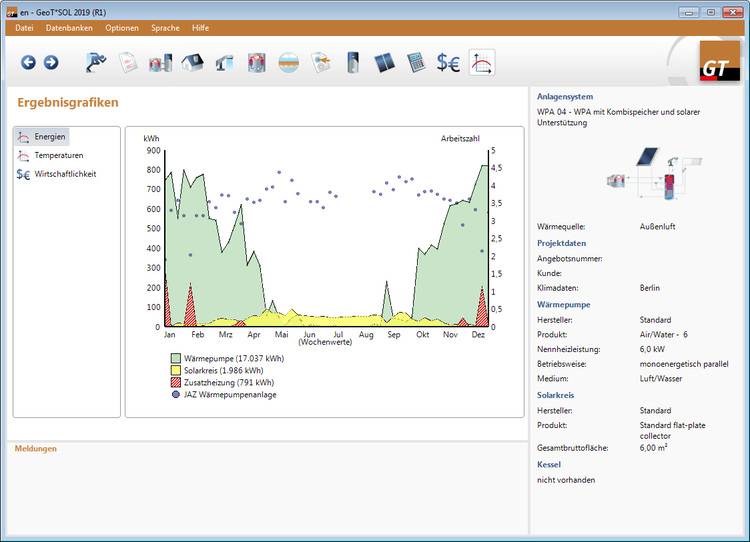The height and width of the screenshot is (542, 750).
Task: Click the water tap toolbar icon
Action: pyautogui.click(x=223, y=63)
